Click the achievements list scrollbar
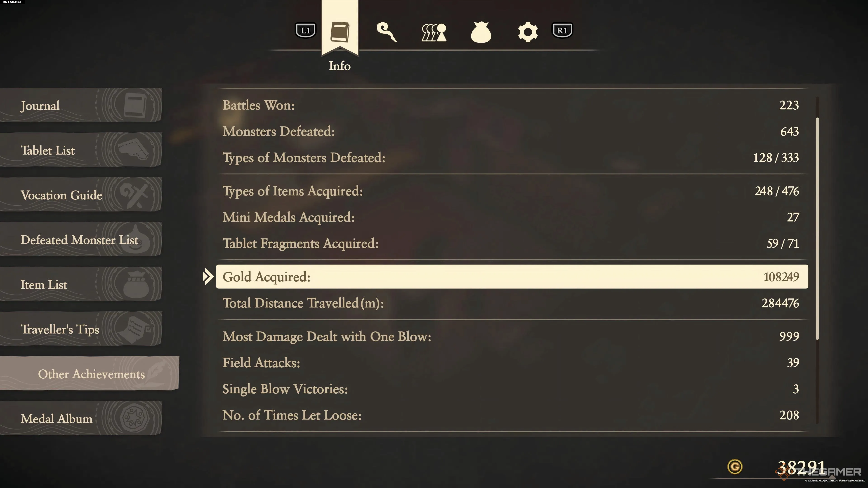Screen dimensions: 868x488 point(817,229)
